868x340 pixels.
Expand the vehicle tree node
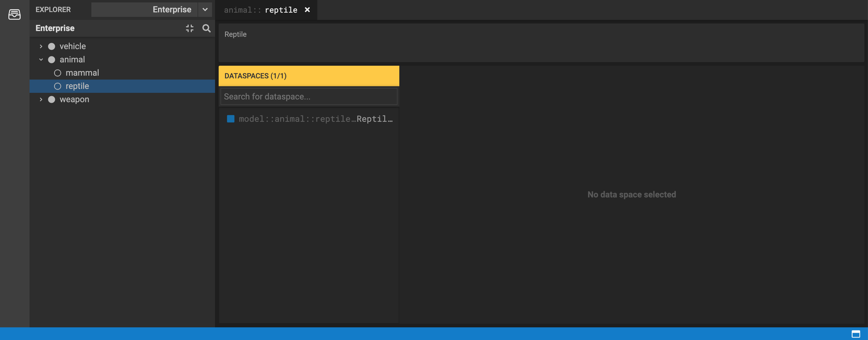[41, 46]
